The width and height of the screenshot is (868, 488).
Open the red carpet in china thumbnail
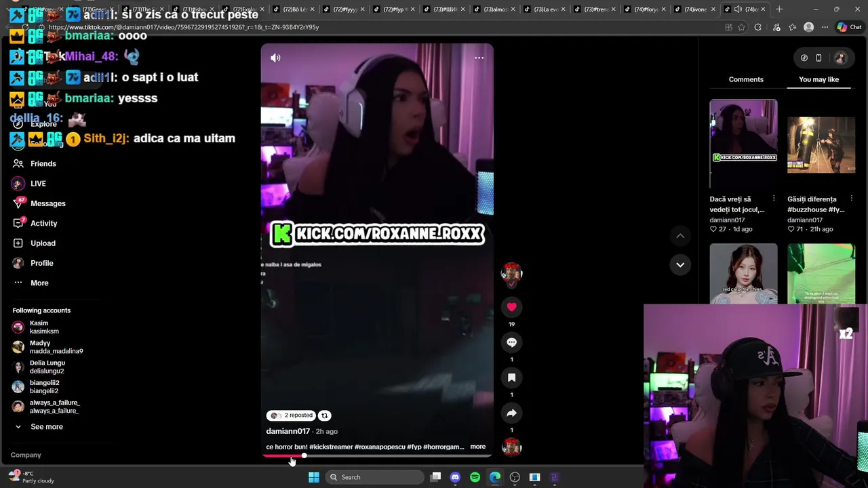pos(743,274)
